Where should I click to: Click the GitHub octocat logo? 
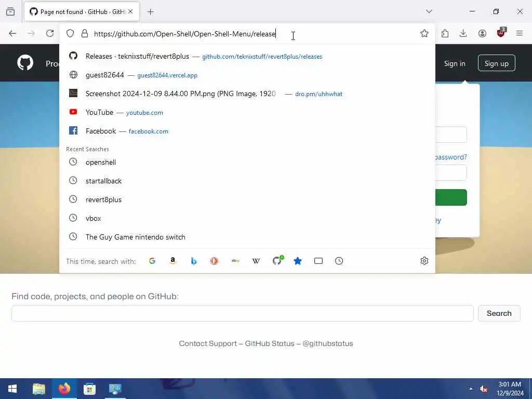[25, 63]
